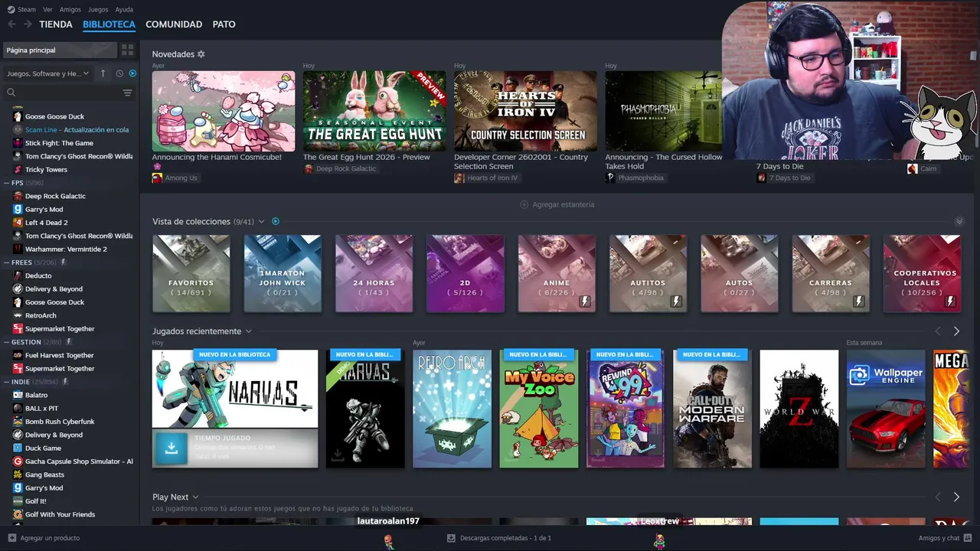The height and width of the screenshot is (551, 980).
Task: Toggle the recent activity clock filter
Action: pos(119,73)
